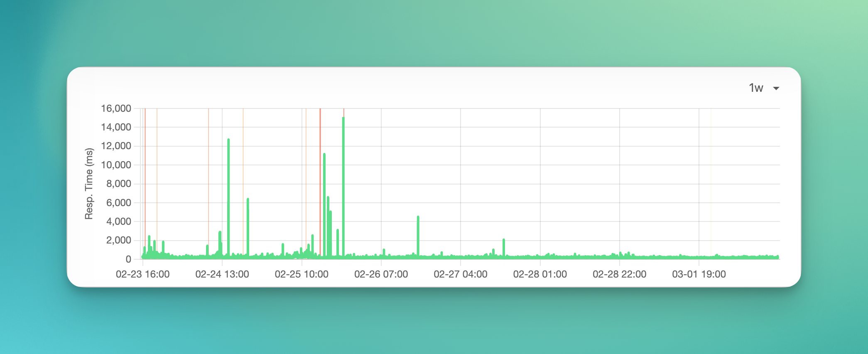Click the 2,000 ms spike before 02-28 01:00
868x354 pixels.
pos(504,241)
